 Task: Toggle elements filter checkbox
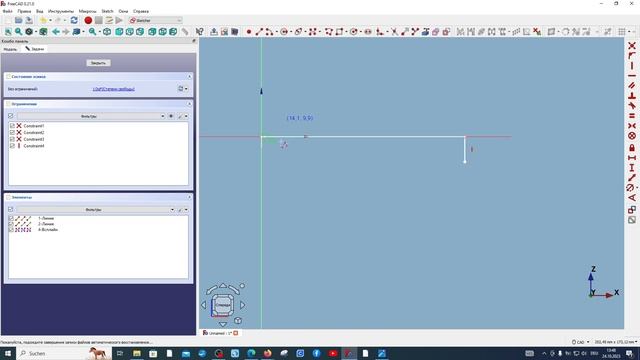pyautogui.click(x=11, y=209)
